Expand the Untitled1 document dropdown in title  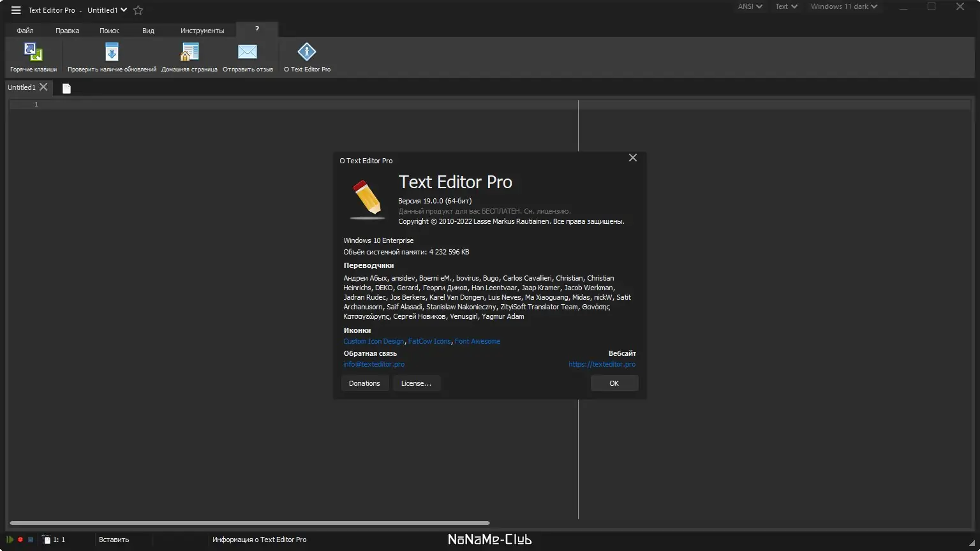point(107,10)
